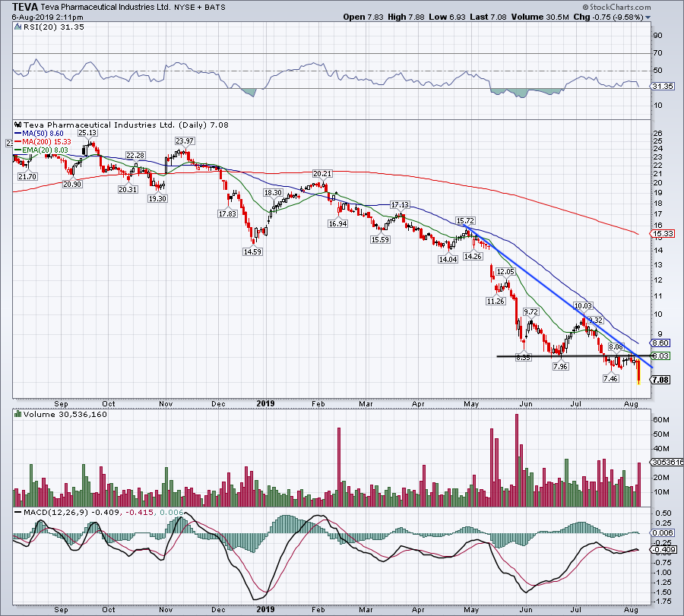Image resolution: width=684 pixels, height=616 pixels.
Task: Open the dropdown arrow beside Chg value
Action: pyautogui.click(x=648, y=17)
